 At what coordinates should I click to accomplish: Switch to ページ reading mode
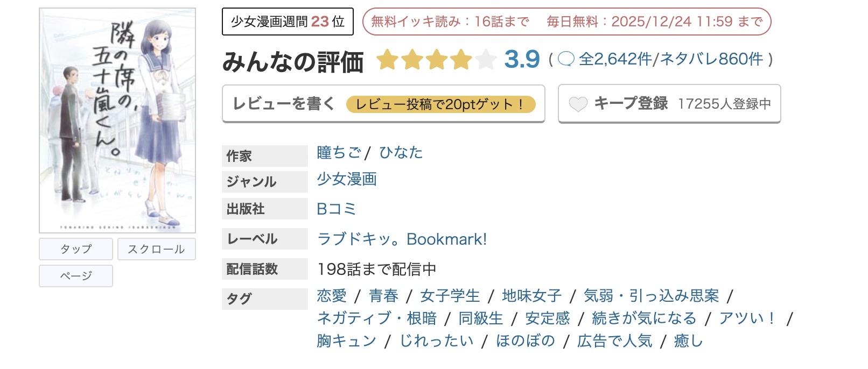pos(75,275)
